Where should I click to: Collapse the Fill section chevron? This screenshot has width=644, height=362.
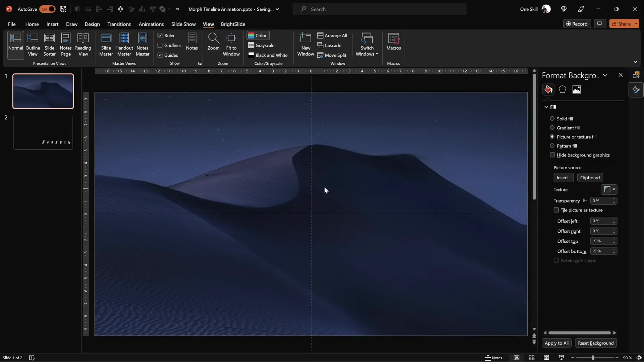point(546,107)
